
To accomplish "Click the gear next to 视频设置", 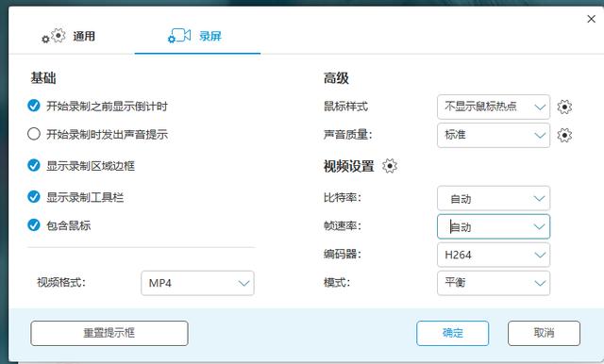I will 390,166.
